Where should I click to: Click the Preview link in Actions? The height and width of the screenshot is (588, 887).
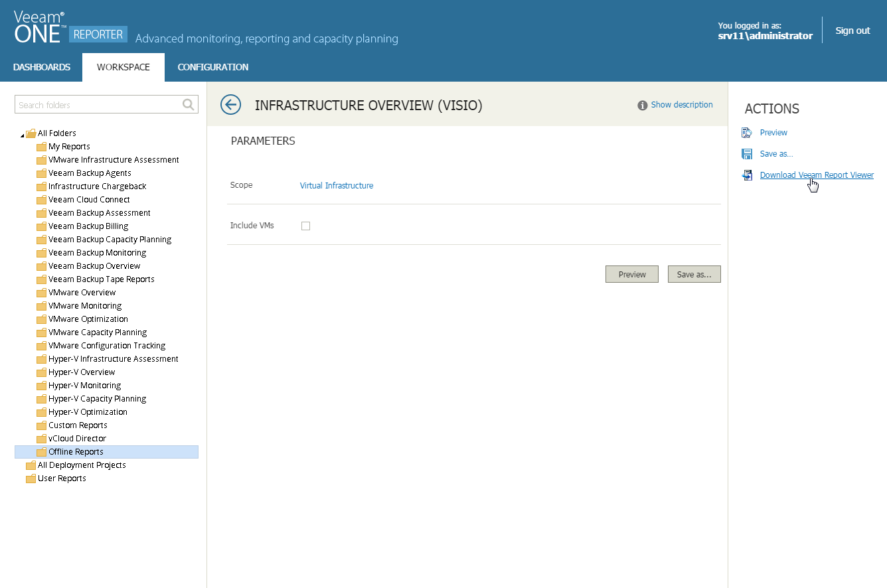[x=773, y=133]
